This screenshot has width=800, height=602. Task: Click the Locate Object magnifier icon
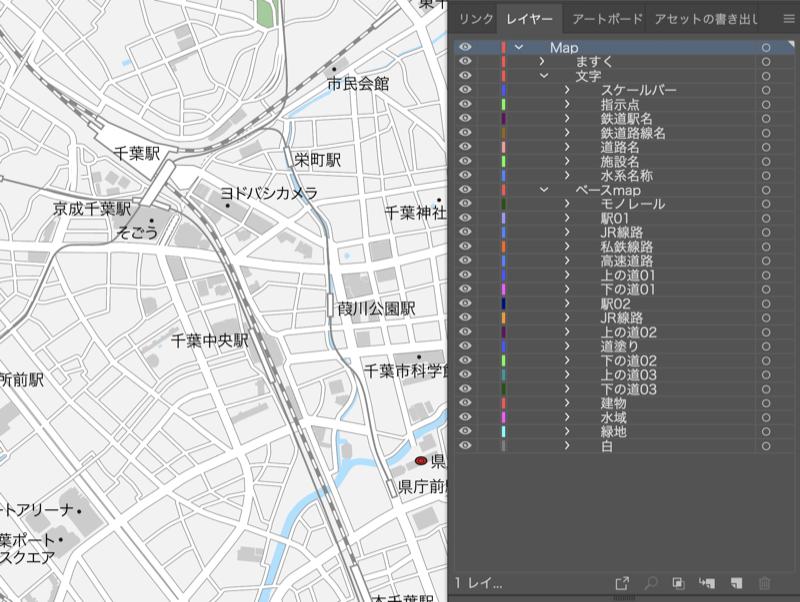tap(650, 582)
